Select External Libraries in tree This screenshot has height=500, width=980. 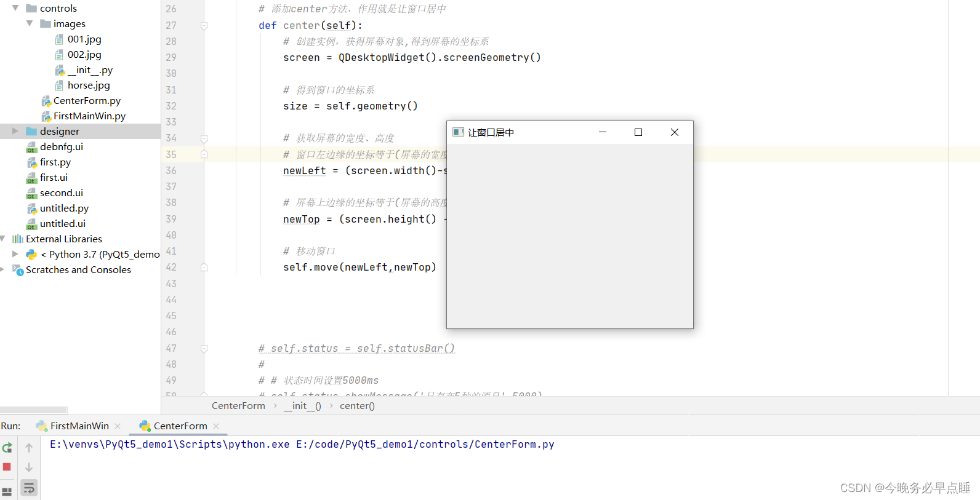point(64,239)
